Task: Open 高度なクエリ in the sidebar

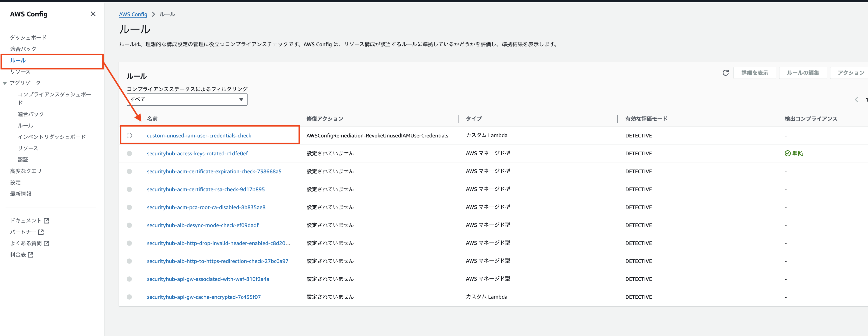Action: click(25, 171)
